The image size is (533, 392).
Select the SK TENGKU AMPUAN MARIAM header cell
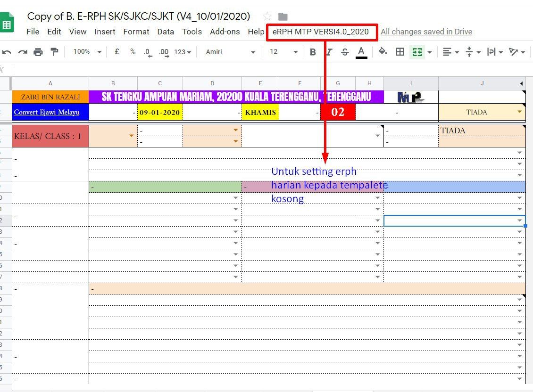(236, 97)
